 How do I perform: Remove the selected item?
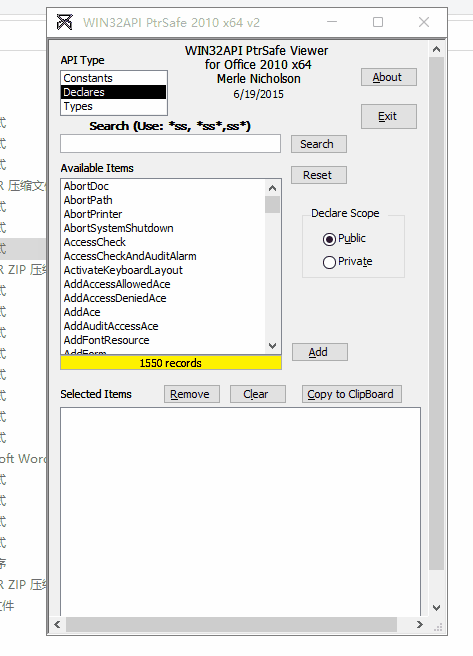pos(192,394)
